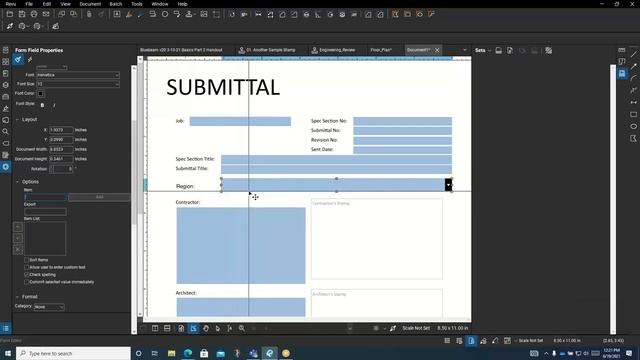Click the Item text input field

coord(45,197)
